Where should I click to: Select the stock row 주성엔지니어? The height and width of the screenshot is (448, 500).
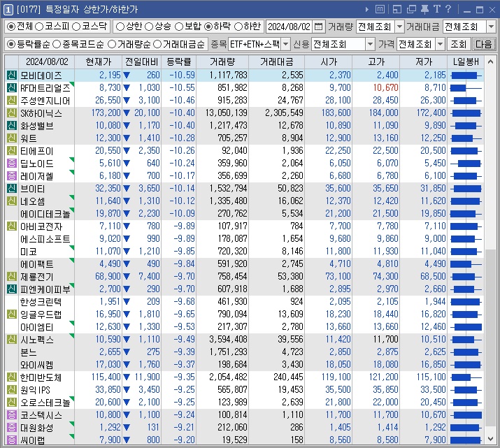click(x=245, y=101)
